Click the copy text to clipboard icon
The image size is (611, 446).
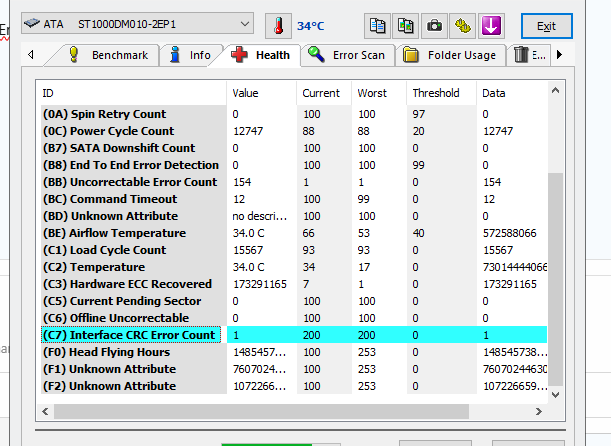click(377, 26)
